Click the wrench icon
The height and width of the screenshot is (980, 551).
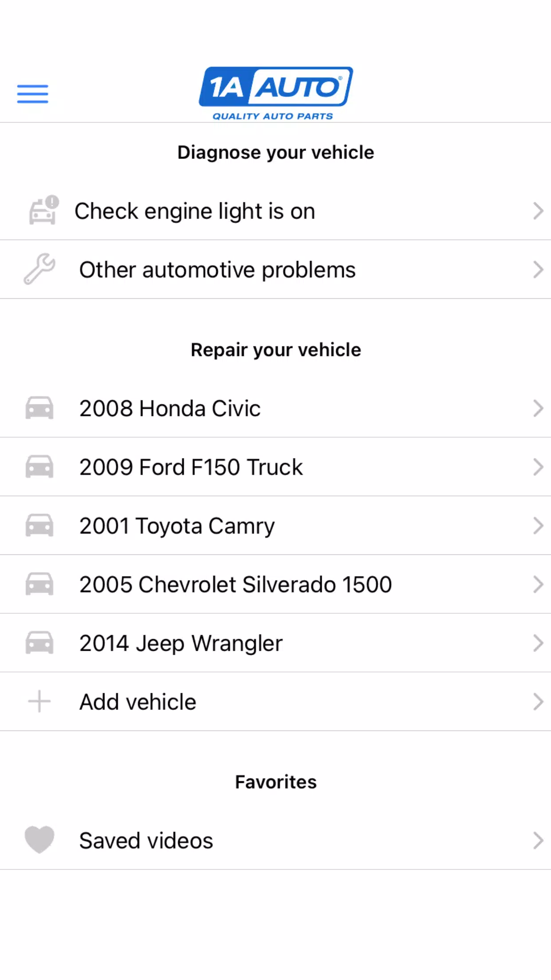(39, 269)
